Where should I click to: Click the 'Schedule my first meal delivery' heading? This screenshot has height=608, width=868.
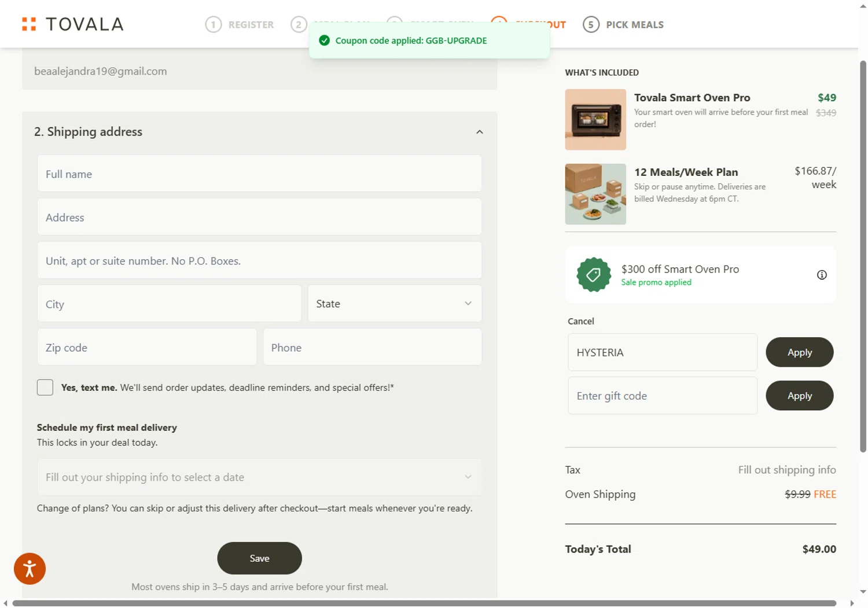coord(107,428)
